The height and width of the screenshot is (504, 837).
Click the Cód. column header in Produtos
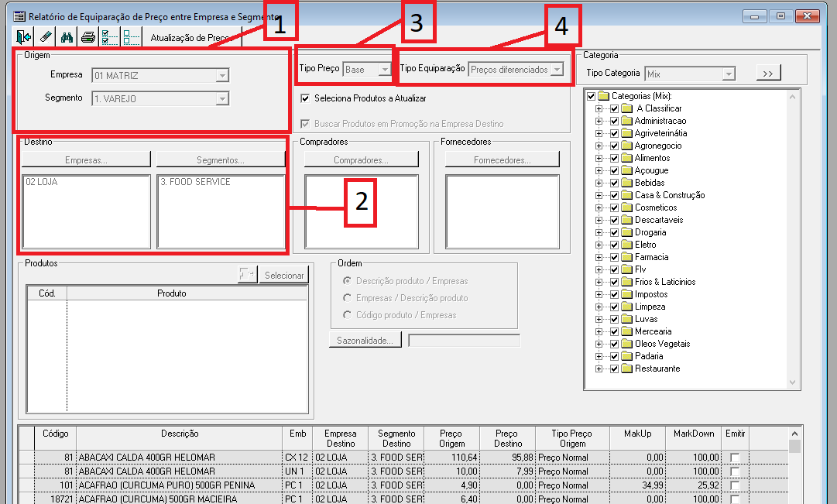click(47, 293)
